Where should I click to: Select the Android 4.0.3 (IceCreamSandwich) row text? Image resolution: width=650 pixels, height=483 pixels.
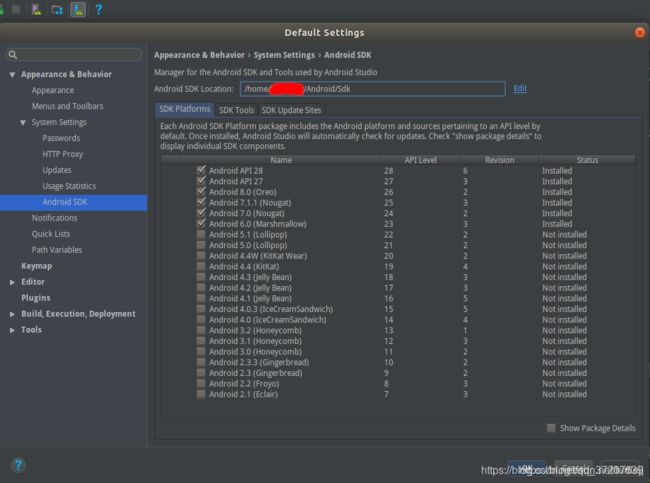coord(271,309)
